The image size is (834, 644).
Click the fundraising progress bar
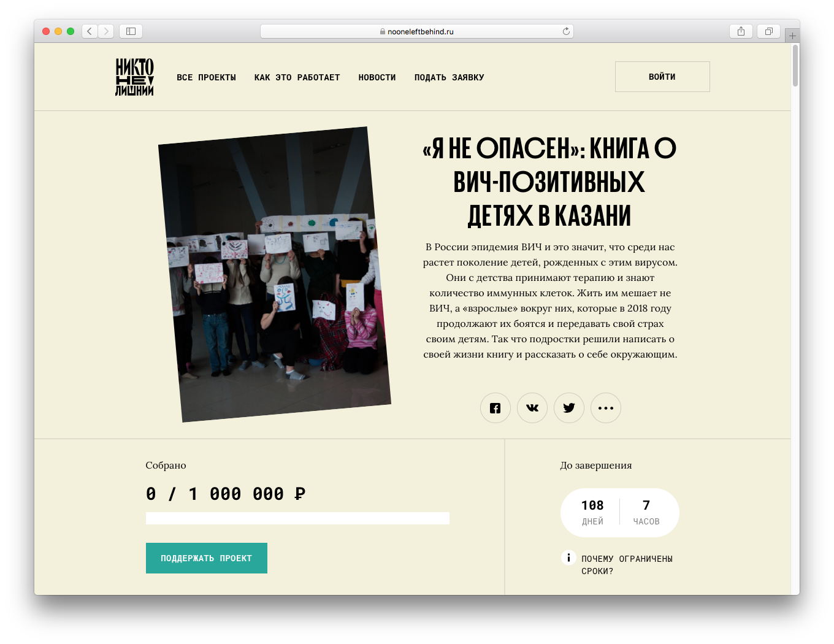[x=297, y=518]
